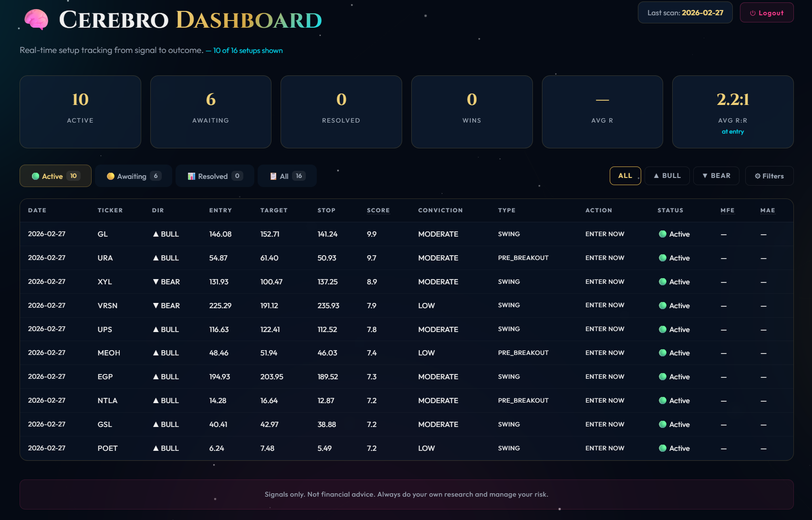Click the clipboard icon on the All filter
The image size is (812, 520).
(x=273, y=176)
